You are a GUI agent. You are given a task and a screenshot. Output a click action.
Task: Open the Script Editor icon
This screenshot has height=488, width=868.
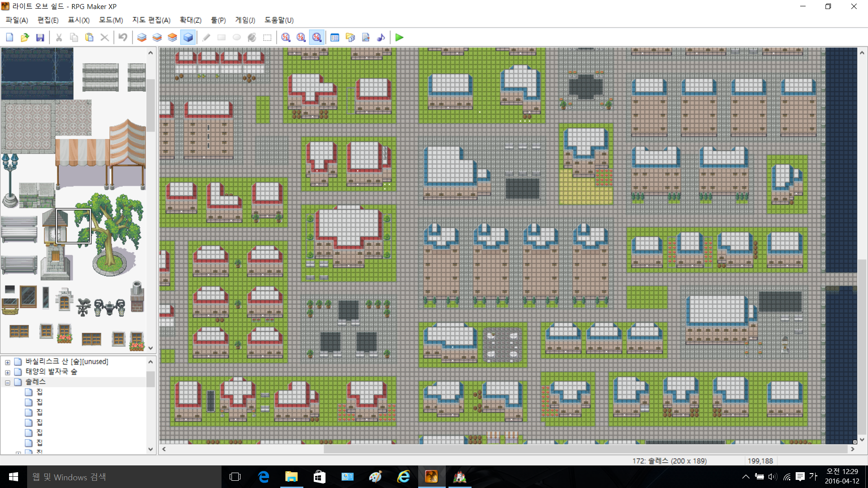pos(366,38)
